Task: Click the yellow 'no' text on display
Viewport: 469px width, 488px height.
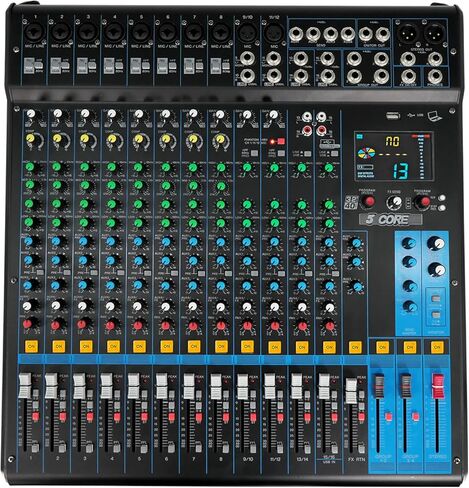Action: [392, 141]
